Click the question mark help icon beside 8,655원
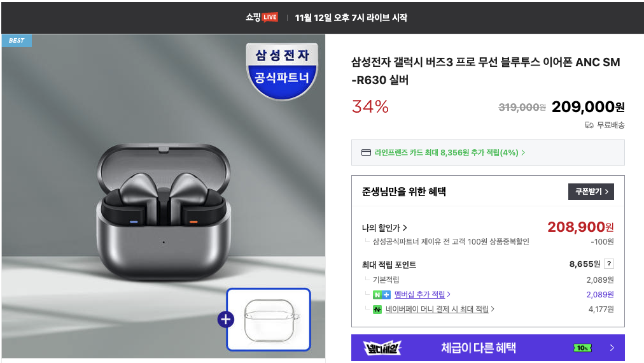This screenshot has width=644, height=363. click(x=609, y=264)
